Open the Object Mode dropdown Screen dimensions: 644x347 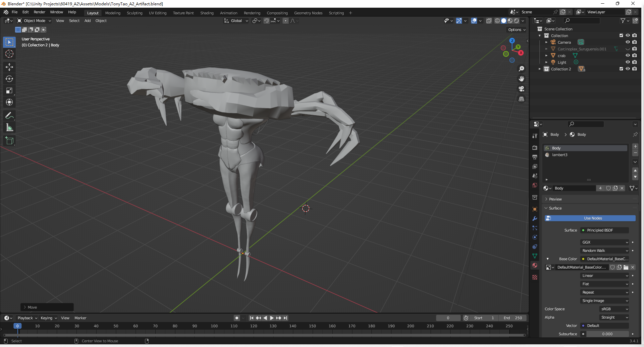tap(34, 21)
